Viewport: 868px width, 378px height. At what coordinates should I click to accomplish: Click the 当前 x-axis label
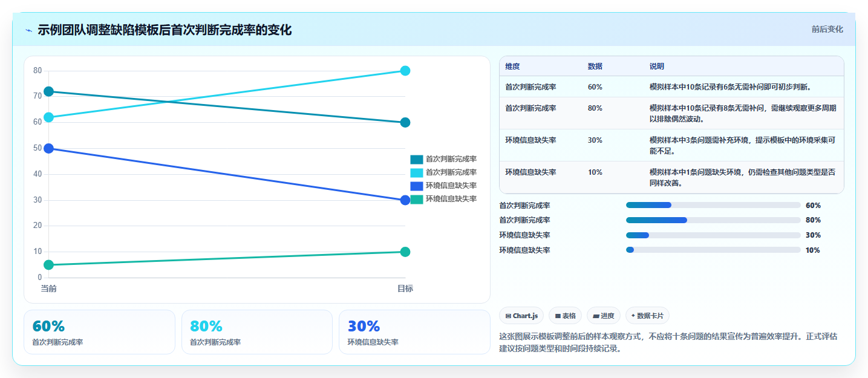[x=49, y=288]
